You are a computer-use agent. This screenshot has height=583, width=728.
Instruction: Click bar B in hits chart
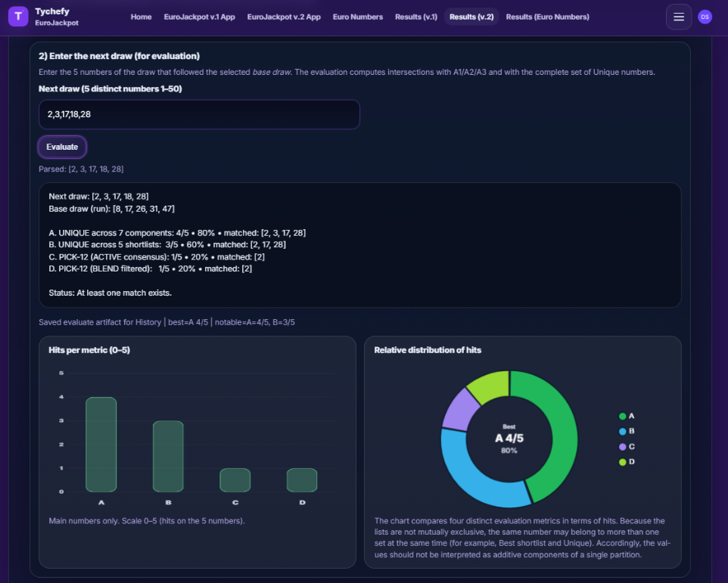168,456
